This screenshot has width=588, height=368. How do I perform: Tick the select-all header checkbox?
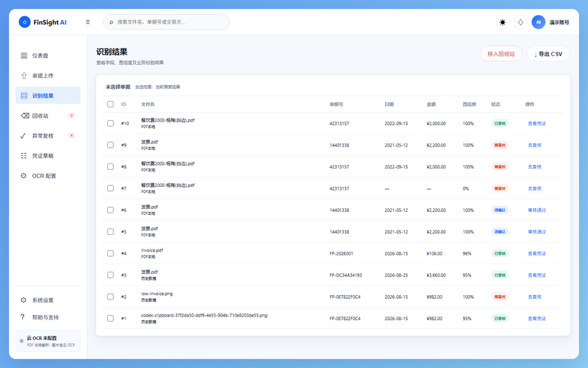point(110,104)
